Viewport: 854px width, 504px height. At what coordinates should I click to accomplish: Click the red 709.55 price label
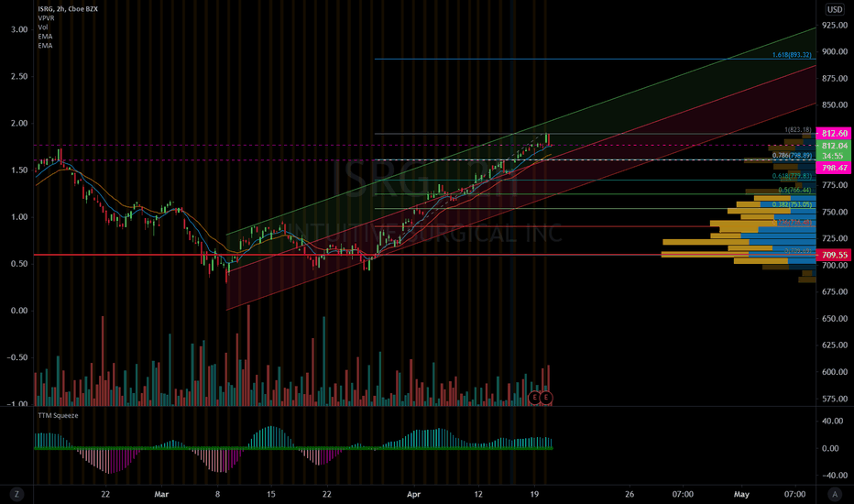834,255
